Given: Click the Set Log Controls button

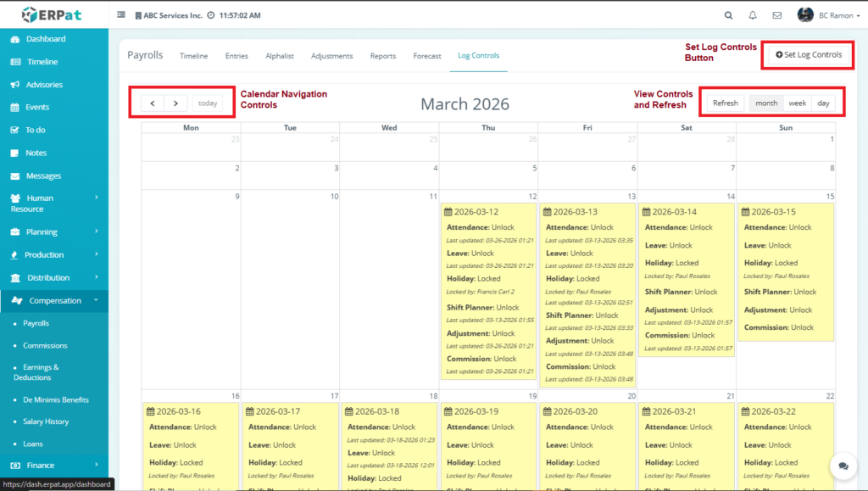Looking at the screenshot, I should tap(809, 55).
